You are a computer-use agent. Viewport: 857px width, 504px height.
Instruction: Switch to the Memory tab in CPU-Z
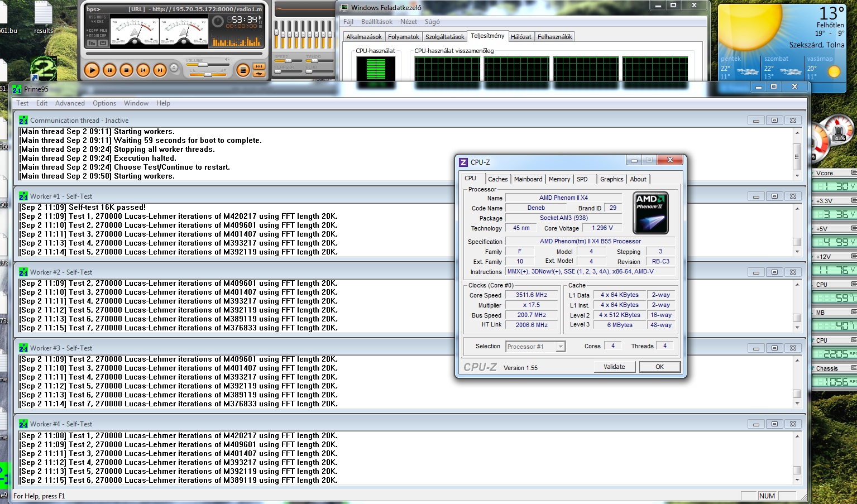click(x=559, y=179)
